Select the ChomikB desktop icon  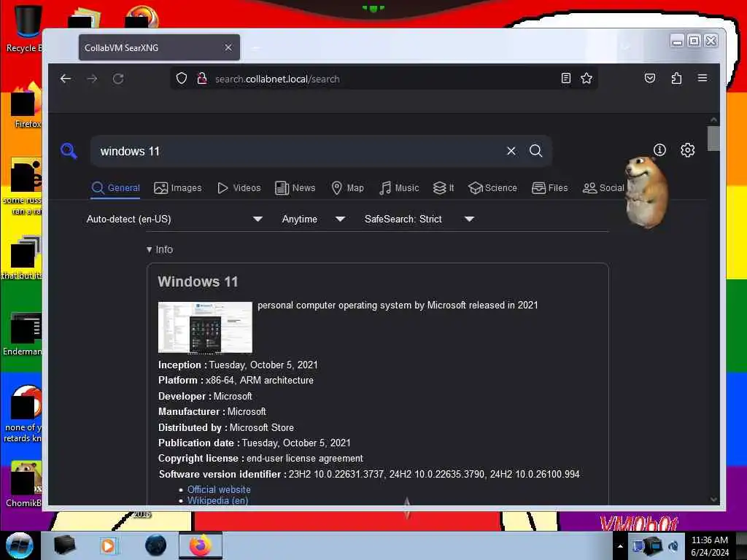(24, 484)
